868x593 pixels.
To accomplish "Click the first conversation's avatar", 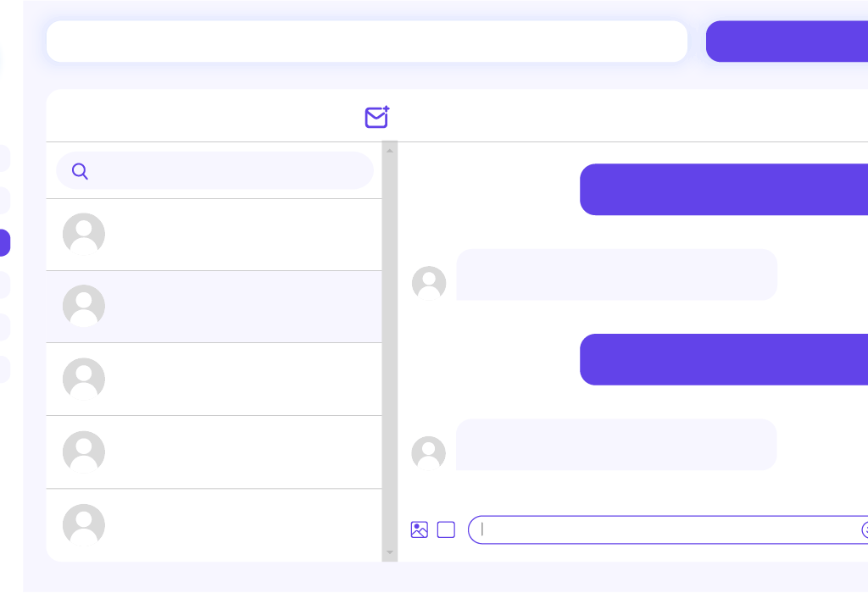I will point(84,235).
